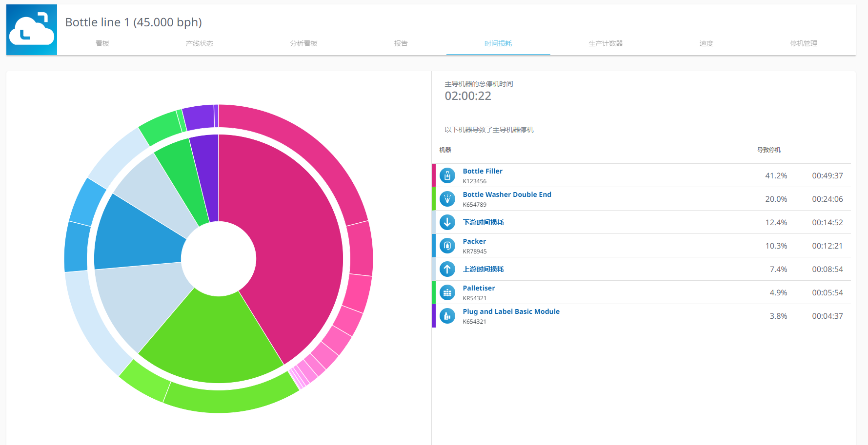Click the cloud logo icon
Image resolution: width=868 pixels, height=445 pixels.
click(x=32, y=30)
